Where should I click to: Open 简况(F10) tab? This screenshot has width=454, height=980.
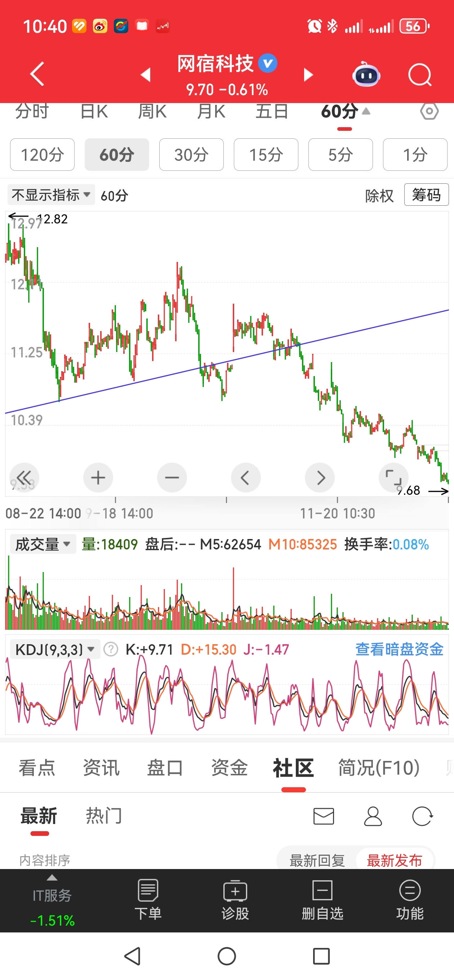pyautogui.click(x=379, y=767)
